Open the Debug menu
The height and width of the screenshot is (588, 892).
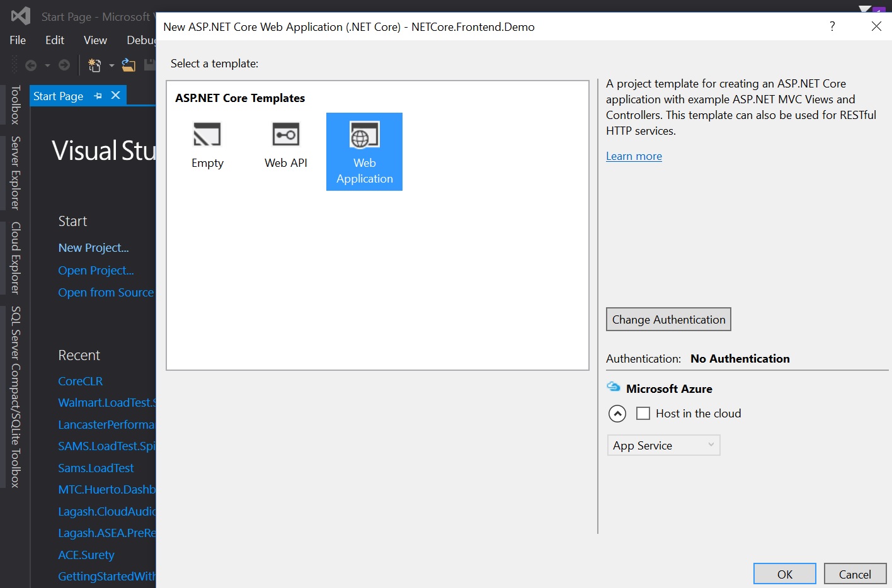(x=141, y=40)
